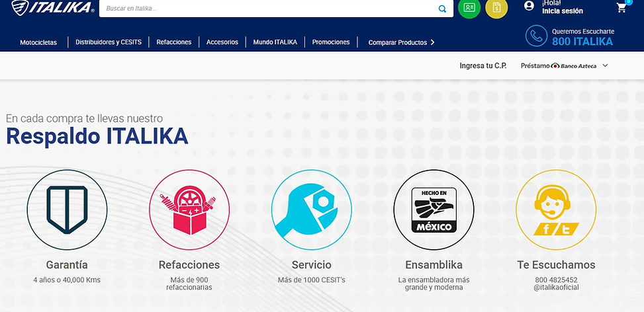
Task: Click the Garantía heading
Action: pyautogui.click(x=67, y=265)
